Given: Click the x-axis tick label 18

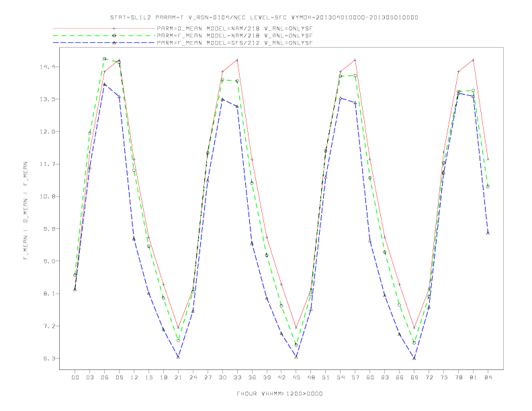Looking at the screenshot, I should [163, 377].
